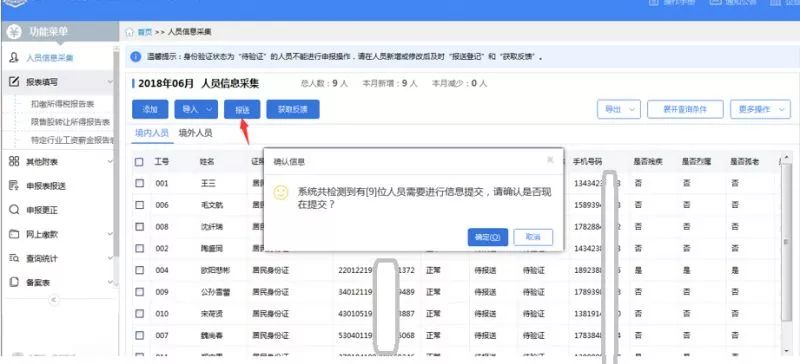Collapse the sidebar with the double-chevron icon
800x364 pixels.
(54, 300)
